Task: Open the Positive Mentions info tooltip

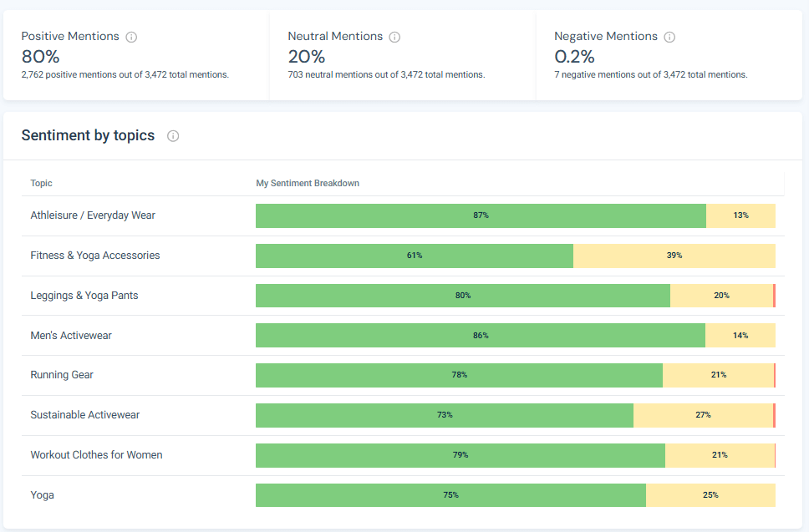Action: 132,37
